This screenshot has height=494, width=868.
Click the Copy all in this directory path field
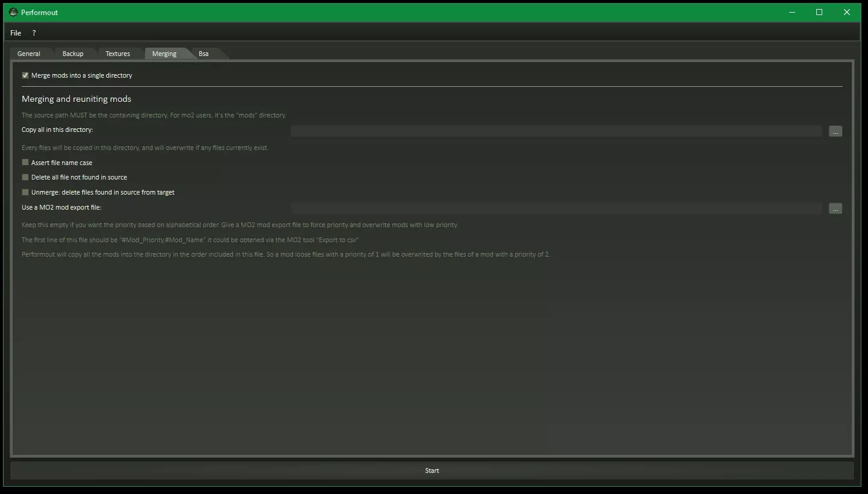(x=556, y=131)
